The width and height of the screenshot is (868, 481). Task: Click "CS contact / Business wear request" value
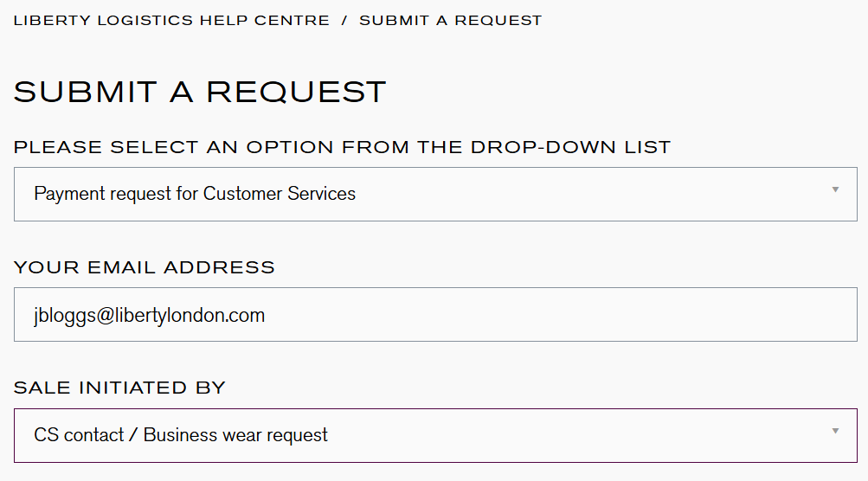(181, 435)
